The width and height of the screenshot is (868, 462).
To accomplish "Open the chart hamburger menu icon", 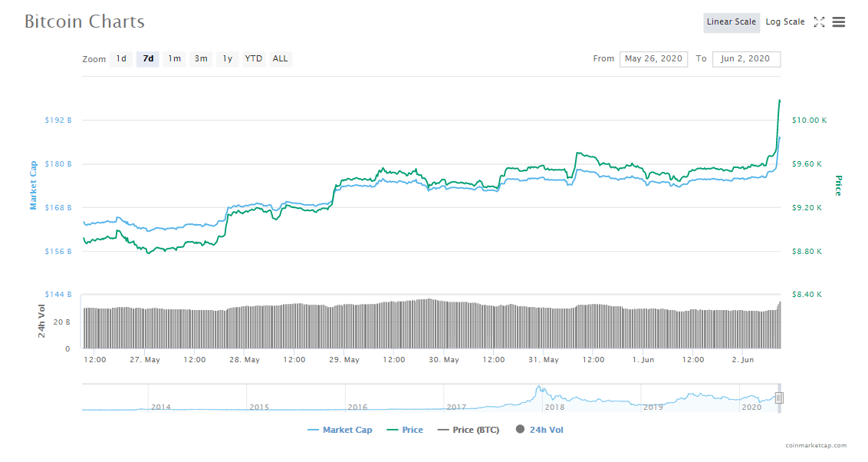I will coord(839,22).
